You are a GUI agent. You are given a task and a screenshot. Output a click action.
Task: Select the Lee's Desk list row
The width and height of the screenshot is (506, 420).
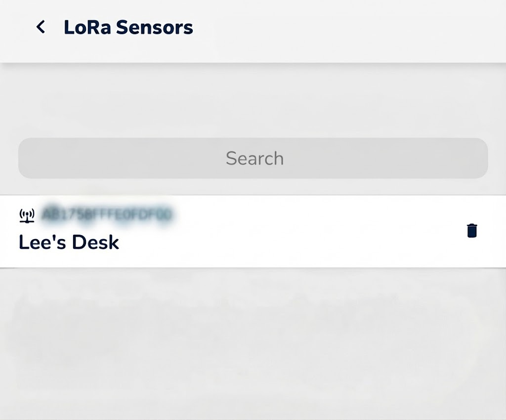pyautogui.click(x=253, y=231)
